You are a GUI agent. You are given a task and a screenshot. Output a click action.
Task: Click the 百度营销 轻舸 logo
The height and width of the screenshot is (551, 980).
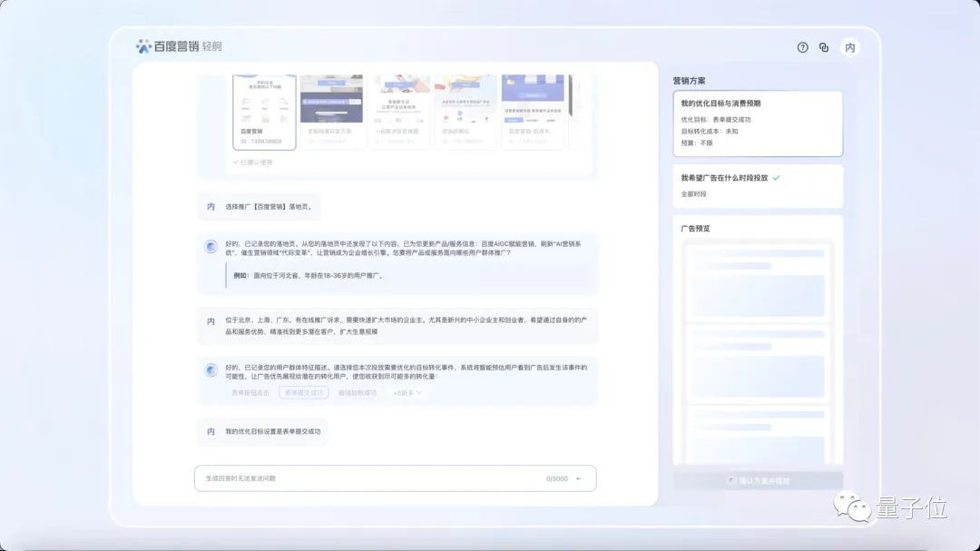(x=180, y=46)
